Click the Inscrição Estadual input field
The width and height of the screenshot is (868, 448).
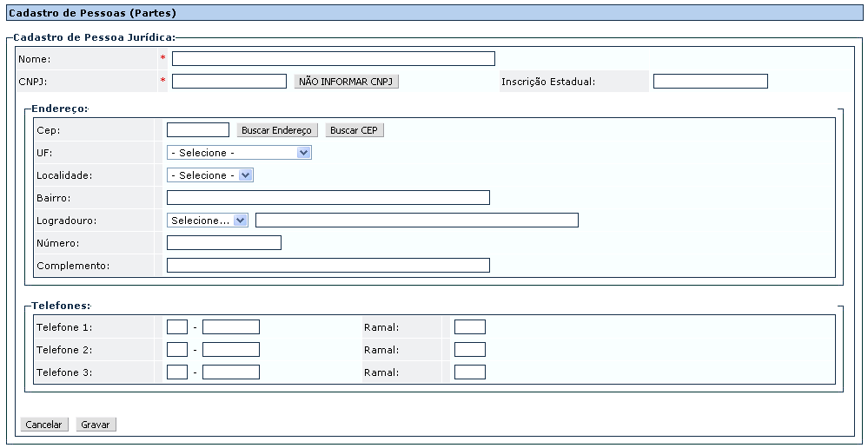710,82
